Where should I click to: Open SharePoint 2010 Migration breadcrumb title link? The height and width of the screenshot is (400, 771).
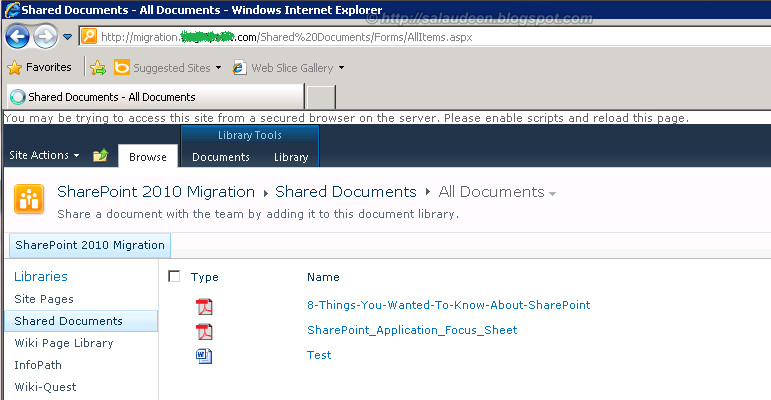pos(156,191)
